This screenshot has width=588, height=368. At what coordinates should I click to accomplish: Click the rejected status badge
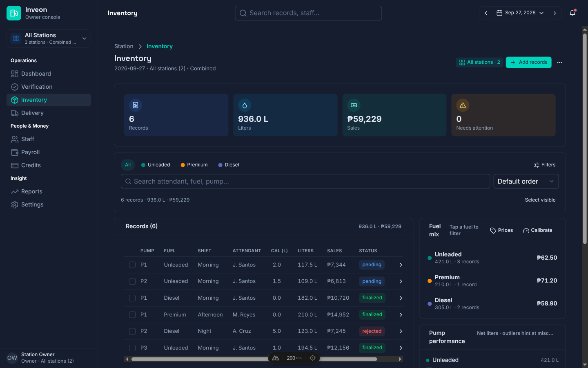pyautogui.click(x=372, y=331)
